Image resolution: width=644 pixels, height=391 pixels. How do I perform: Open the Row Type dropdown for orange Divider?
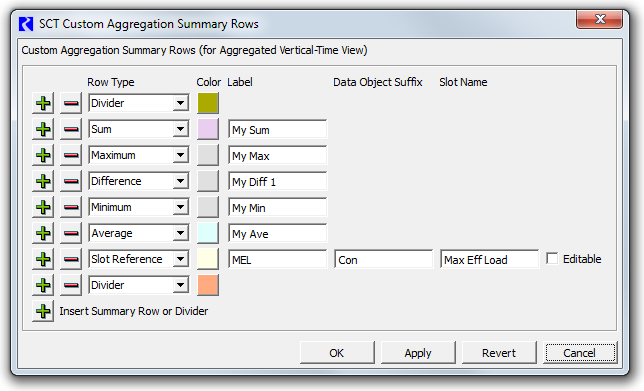pyautogui.click(x=180, y=285)
